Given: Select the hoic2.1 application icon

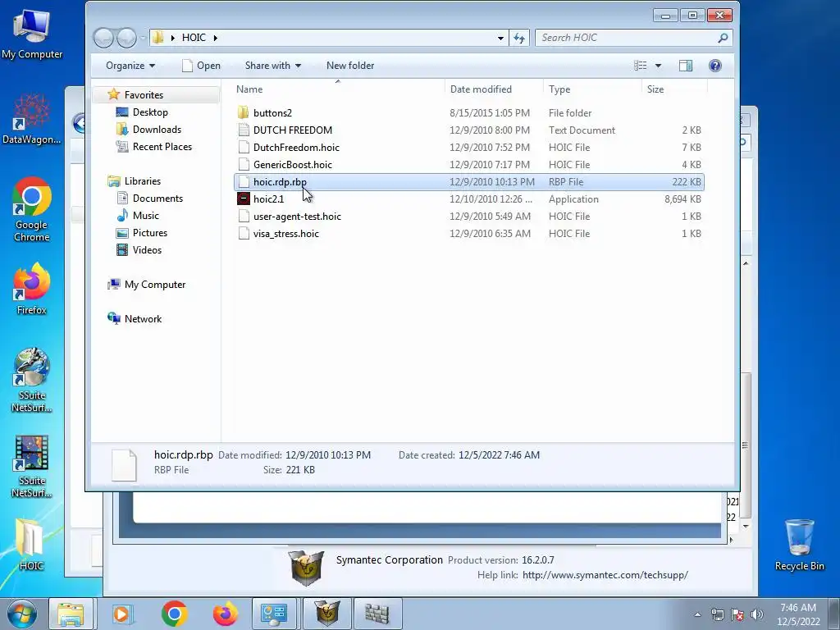Looking at the screenshot, I should coord(243,199).
